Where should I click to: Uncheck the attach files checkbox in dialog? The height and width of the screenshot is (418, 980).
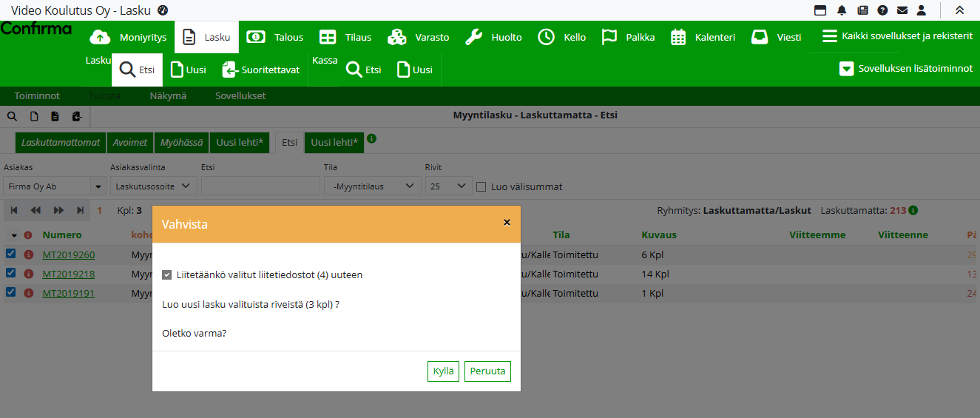click(x=167, y=275)
